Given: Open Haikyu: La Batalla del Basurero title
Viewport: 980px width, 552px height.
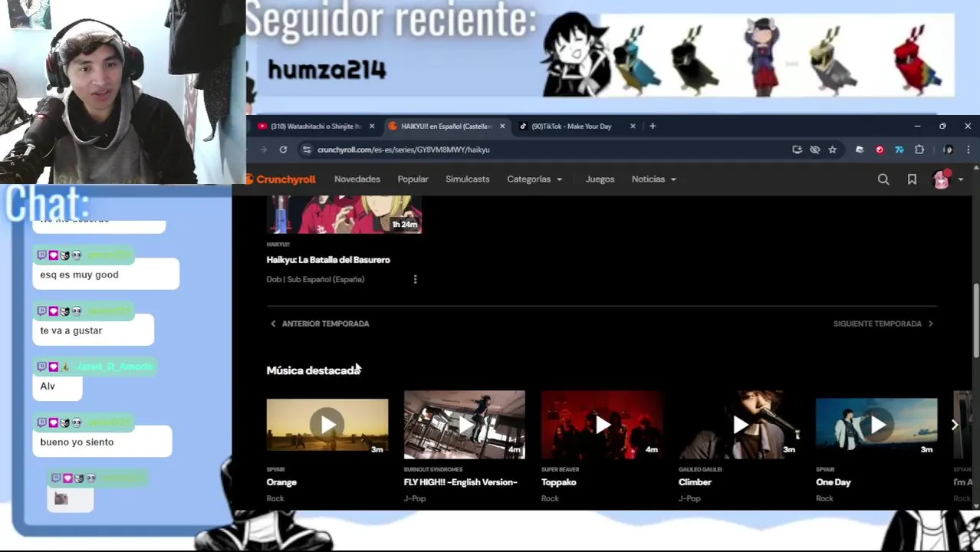Looking at the screenshot, I should click(x=328, y=260).
